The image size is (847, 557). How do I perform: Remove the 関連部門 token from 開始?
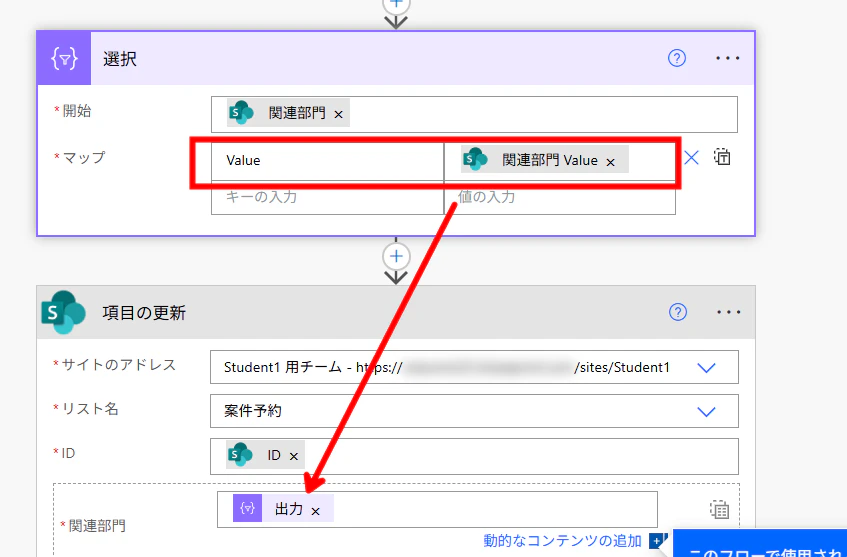click(339, 115)
